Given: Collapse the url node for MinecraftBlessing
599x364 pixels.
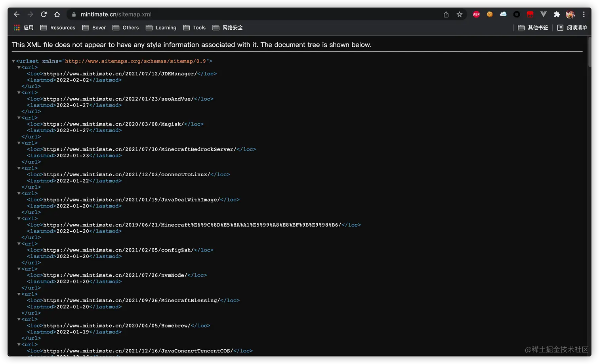Looking at the screenshot, I should point(19,294).
